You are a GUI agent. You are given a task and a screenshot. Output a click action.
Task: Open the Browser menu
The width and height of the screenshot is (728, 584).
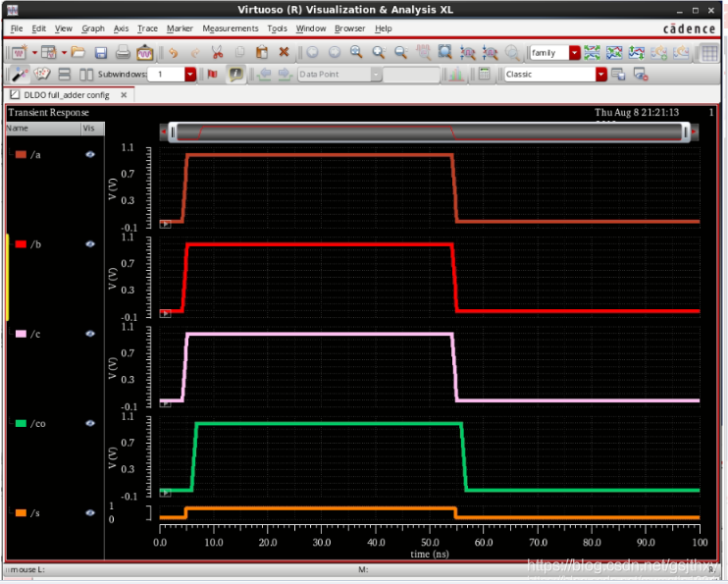point(350,28)
